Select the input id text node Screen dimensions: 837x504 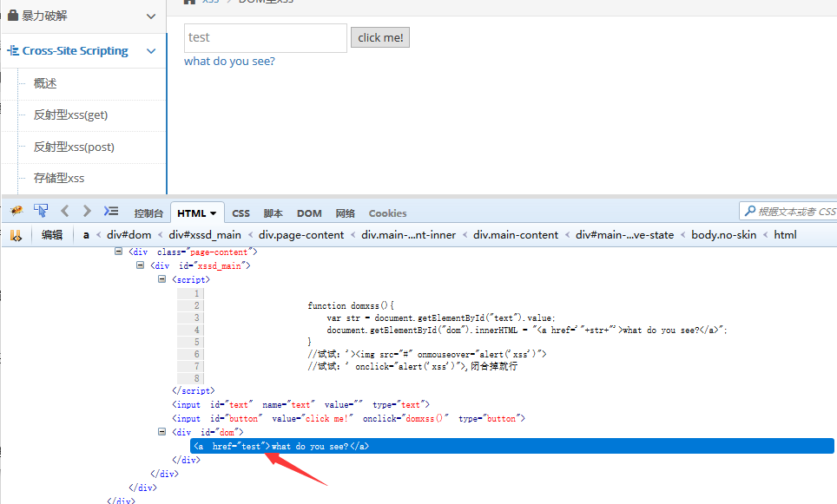click(x=300, y=405)
